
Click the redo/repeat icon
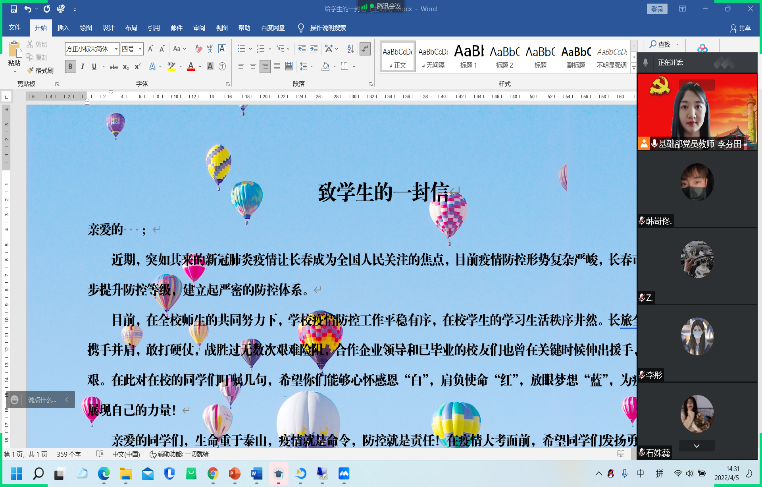click(x=47, y=9)
